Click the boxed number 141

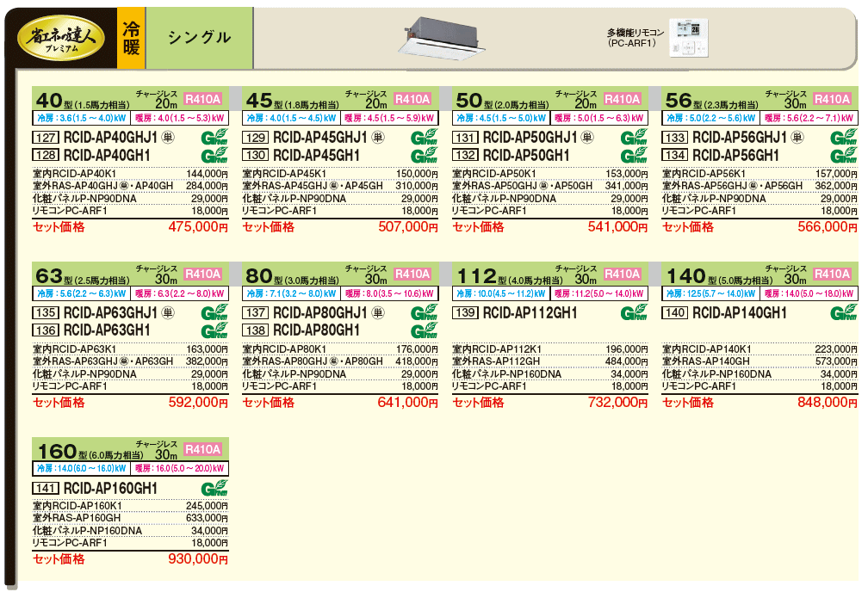point(46,489)
